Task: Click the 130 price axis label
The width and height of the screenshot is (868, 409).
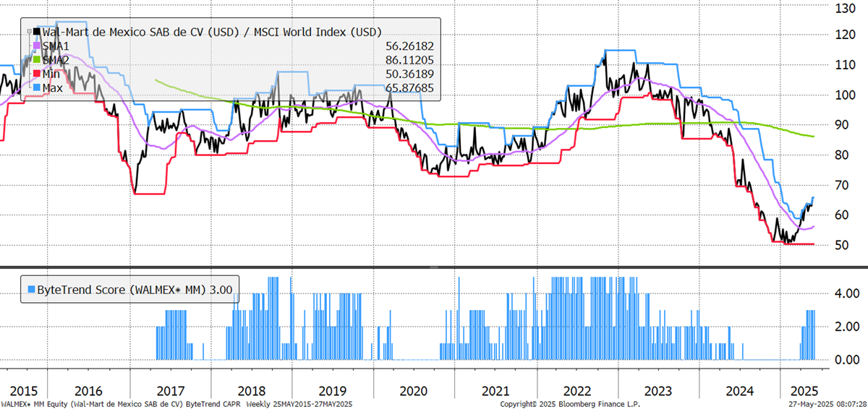Action: coord(846,9)
